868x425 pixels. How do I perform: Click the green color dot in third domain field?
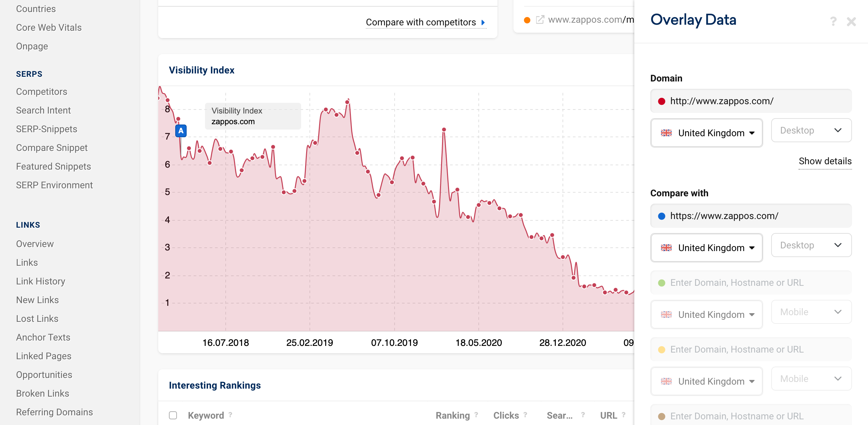[661, 283]
